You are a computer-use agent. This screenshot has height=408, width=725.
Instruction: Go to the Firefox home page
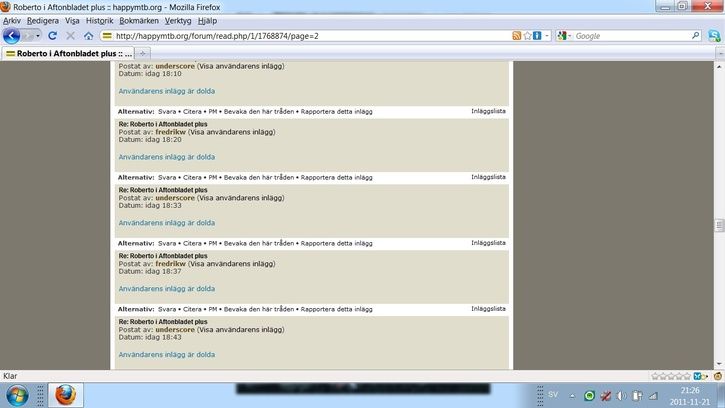[x=88, y=36]
